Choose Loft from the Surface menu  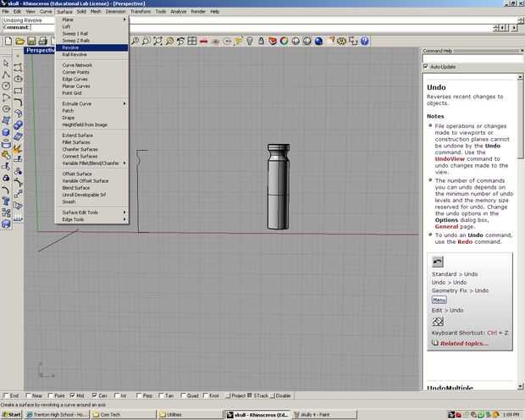coord(91,26)
